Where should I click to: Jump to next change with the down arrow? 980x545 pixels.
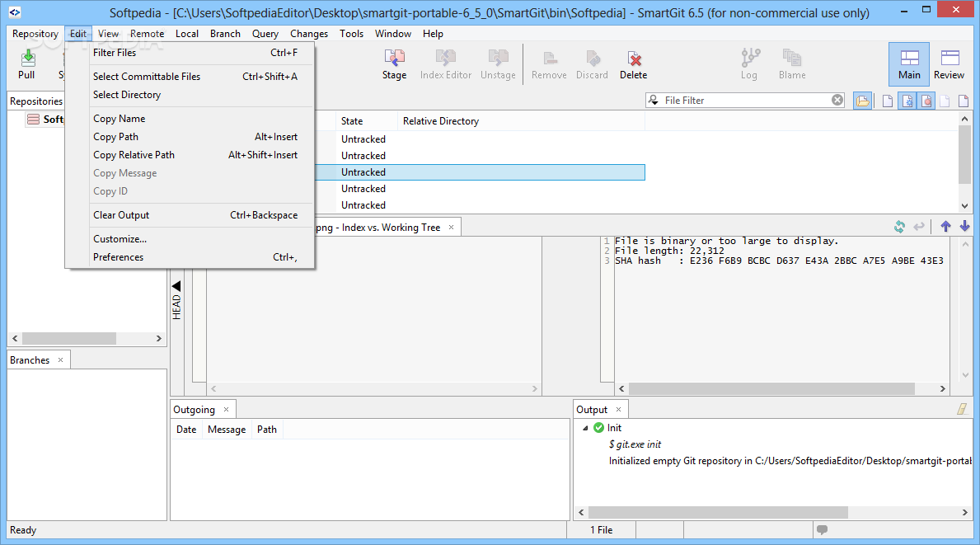pos(965,227)
